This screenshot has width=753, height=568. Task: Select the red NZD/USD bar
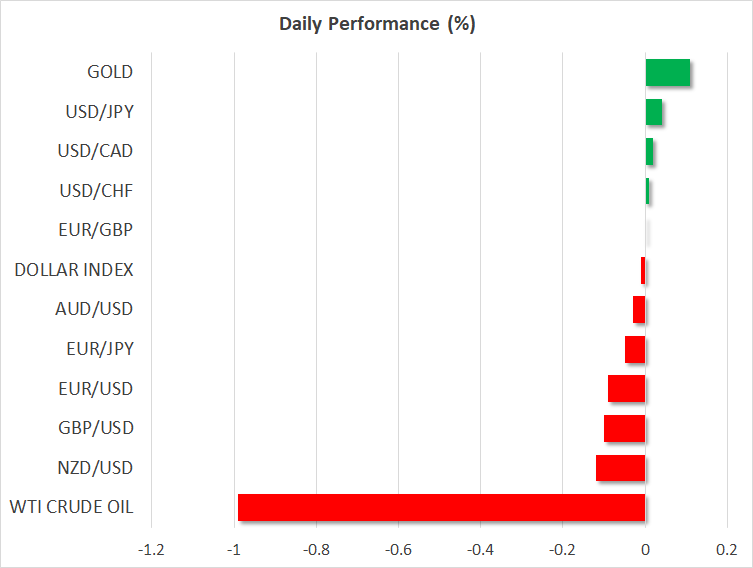(x=620, y=468)
